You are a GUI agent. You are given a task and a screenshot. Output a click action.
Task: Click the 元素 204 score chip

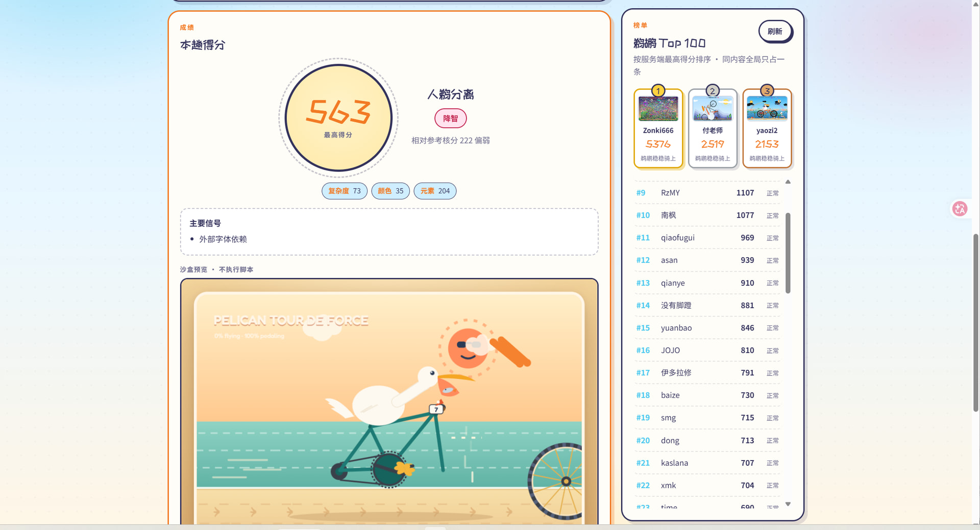click(x=435, y=191)
